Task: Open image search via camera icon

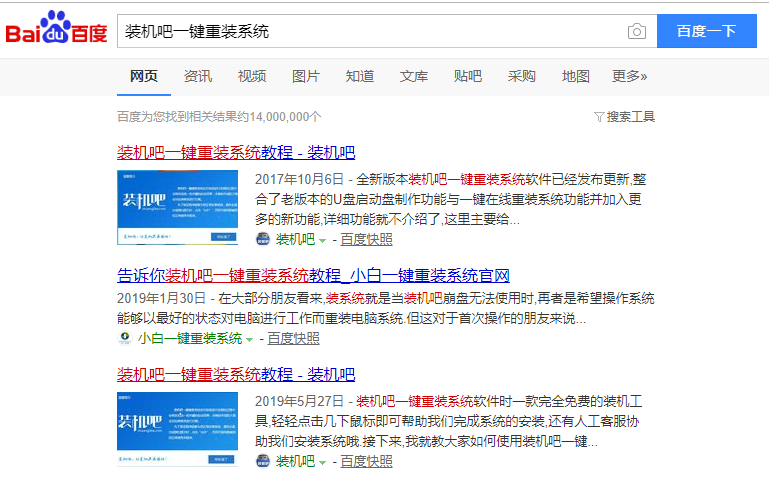Action: (636, 31)
